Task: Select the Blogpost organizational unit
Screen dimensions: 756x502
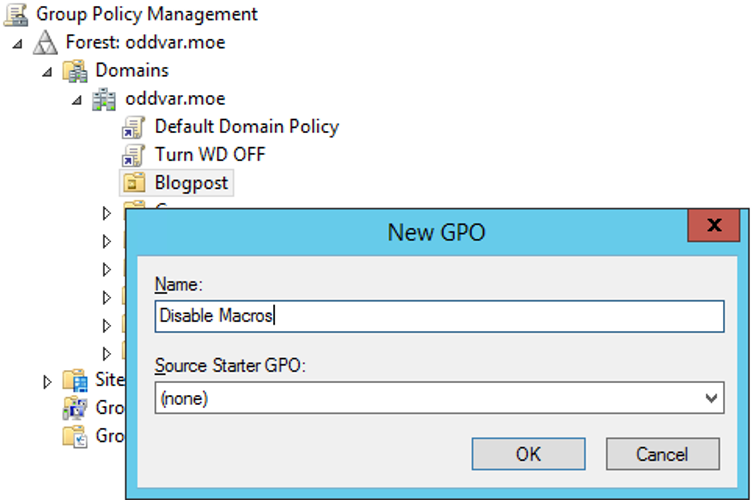Action: point(191,183)
